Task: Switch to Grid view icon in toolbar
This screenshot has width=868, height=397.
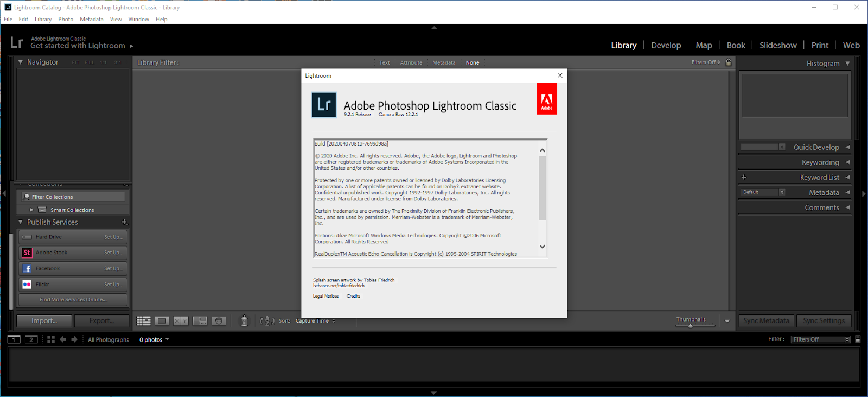Action: tap(143, 321)
